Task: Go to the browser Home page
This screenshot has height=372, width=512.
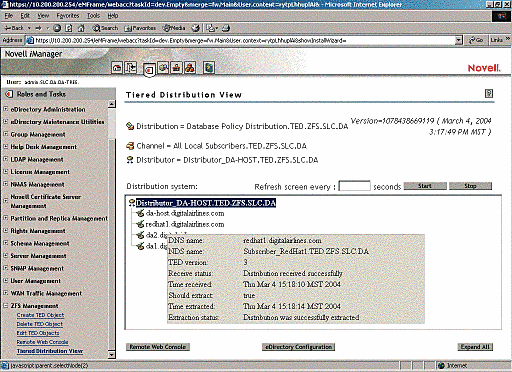Action: pos(81,28)
